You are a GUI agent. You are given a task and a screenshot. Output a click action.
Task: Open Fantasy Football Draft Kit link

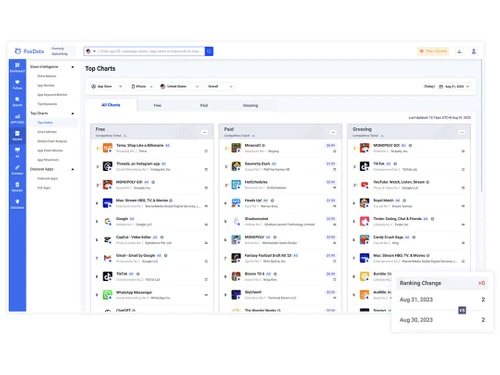point(268,255)
